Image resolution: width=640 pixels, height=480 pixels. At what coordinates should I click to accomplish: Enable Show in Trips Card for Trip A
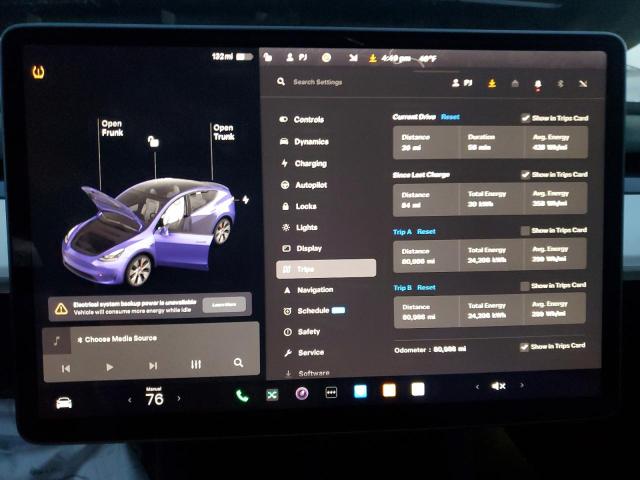pyautogui.click(x=525, y=231)
